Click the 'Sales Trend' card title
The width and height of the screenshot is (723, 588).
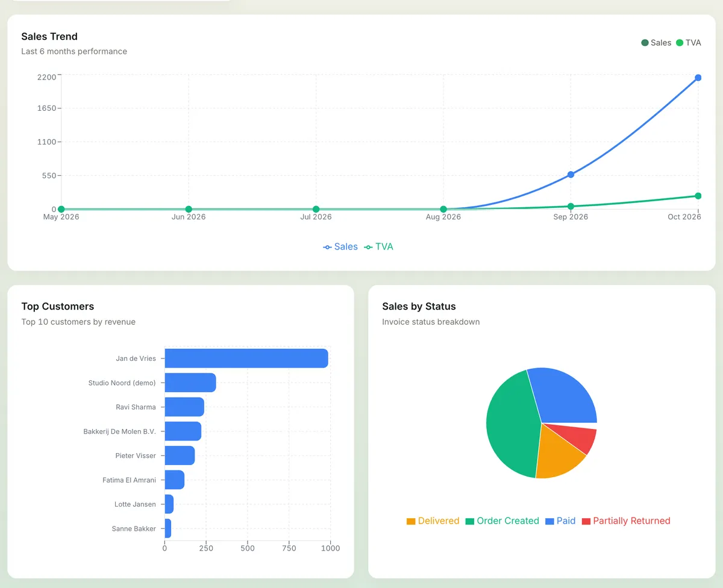(x=49, y=37)
